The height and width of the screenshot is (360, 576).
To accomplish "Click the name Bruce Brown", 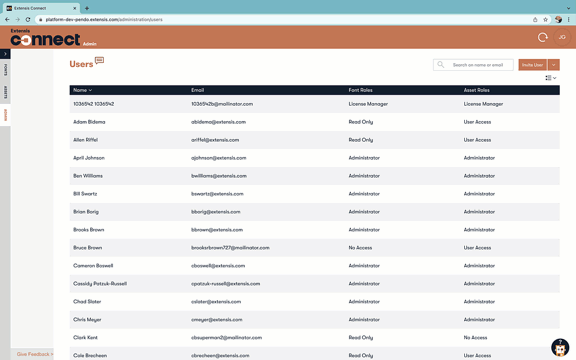I will [87, 248].
